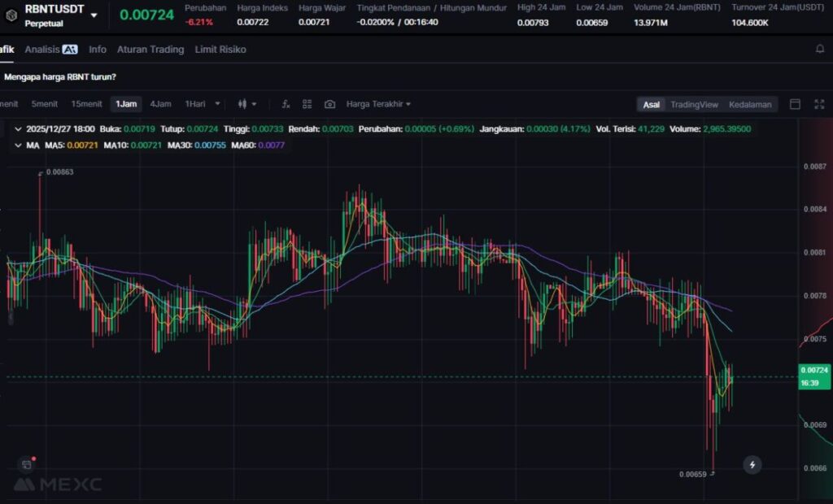The image size is (833, 504).
Task: Click the RBNTUSDT coin logo icon
Action: pyautogui.click(x=11, y=14)
